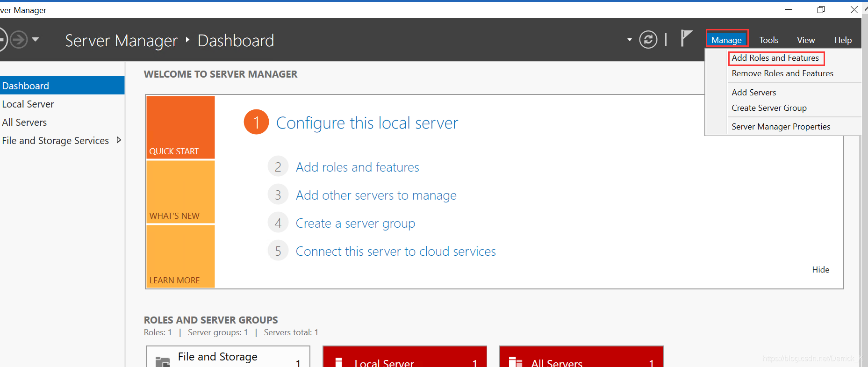
Task: Click the 'Roles: 1' text
Action: pos(158,332)
